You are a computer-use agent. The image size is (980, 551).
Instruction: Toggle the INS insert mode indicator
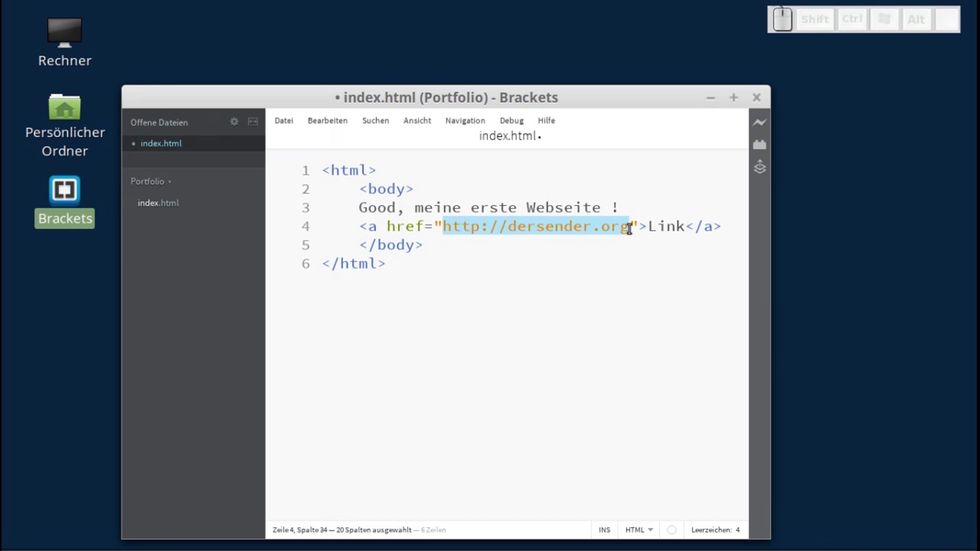pos(604,530)
